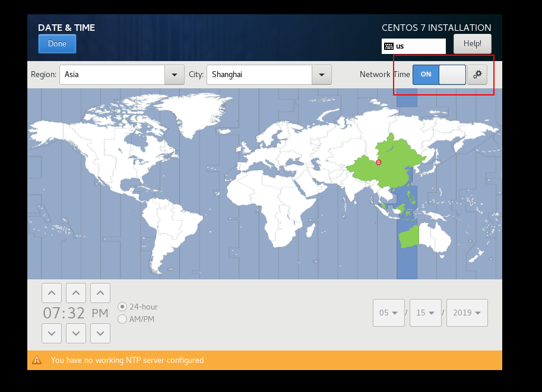
Task: Increase the minutes value
Action: pos(76,293)
